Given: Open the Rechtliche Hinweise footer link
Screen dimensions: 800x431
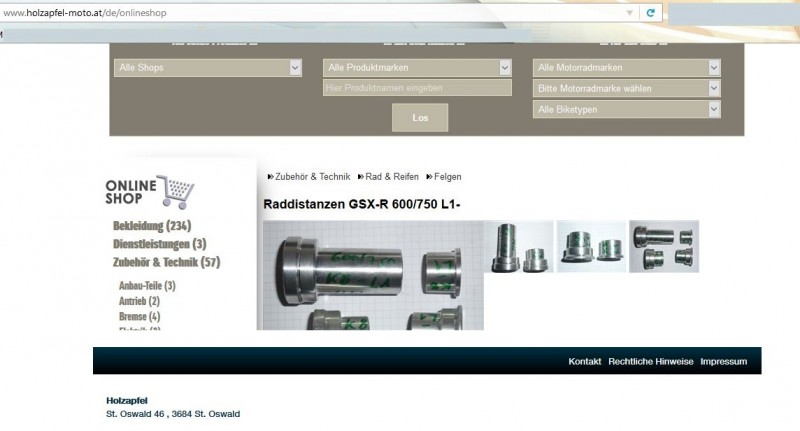Looking at the screenshot, I should 651,361.
